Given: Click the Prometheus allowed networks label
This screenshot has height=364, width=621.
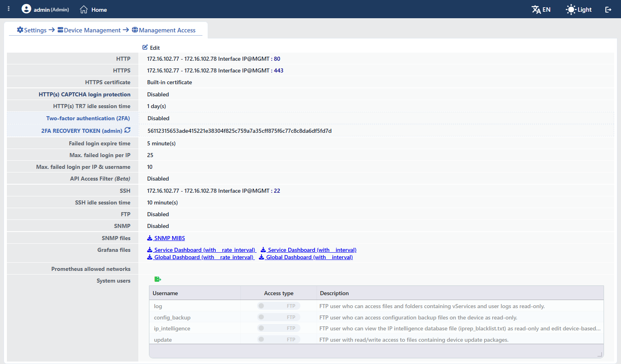Looking at the screenshot, I should [x=91, y=269].
